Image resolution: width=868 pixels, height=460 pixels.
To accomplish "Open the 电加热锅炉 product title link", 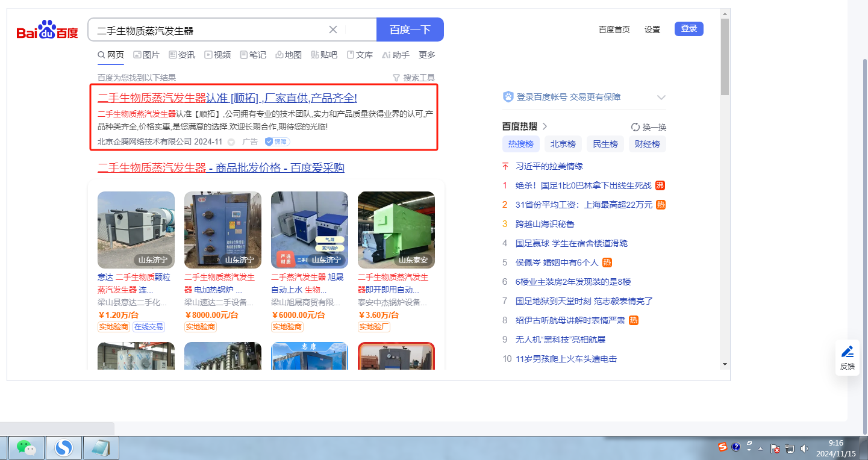I will [x=220, y=284].
